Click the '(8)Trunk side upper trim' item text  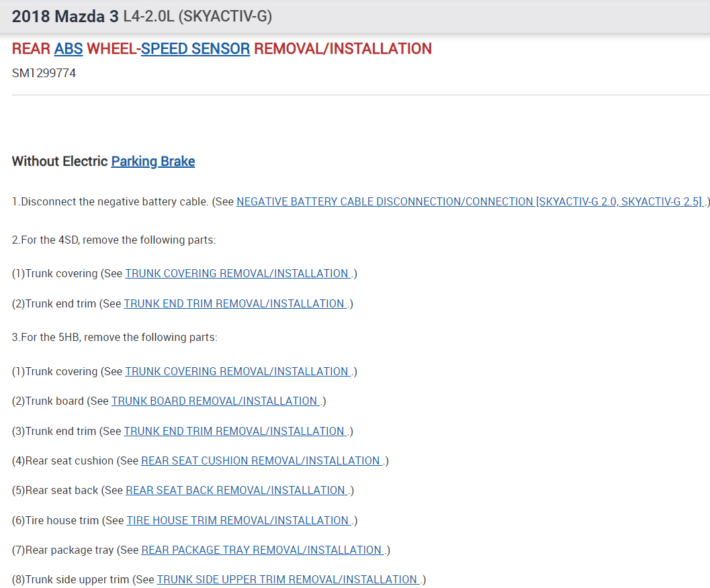(x=70, y=579)
